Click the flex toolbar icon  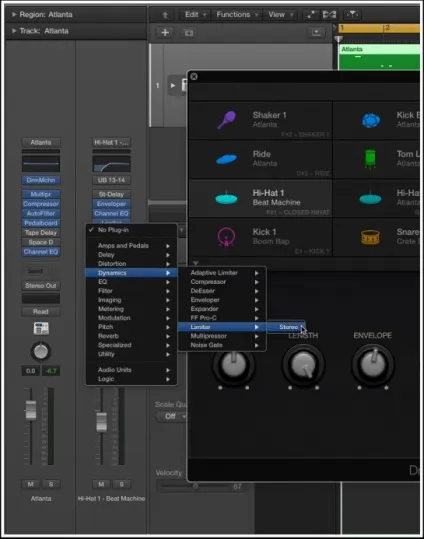329,14
